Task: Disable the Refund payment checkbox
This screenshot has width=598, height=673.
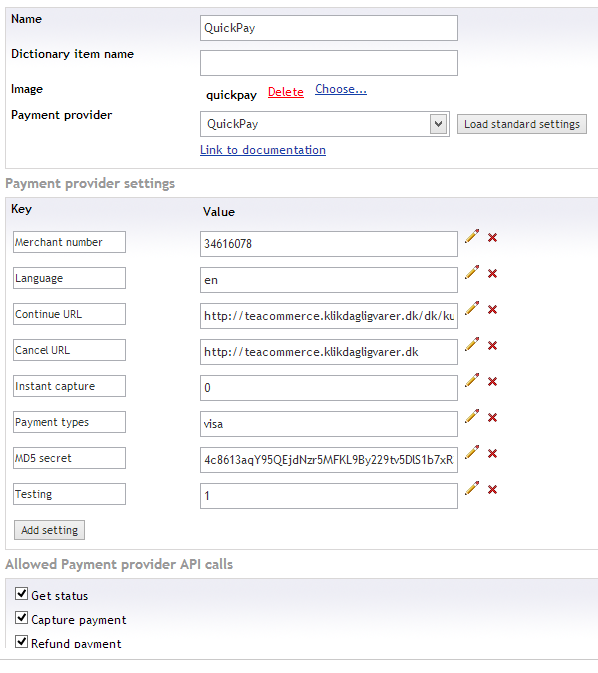Action: coord(21,642)
